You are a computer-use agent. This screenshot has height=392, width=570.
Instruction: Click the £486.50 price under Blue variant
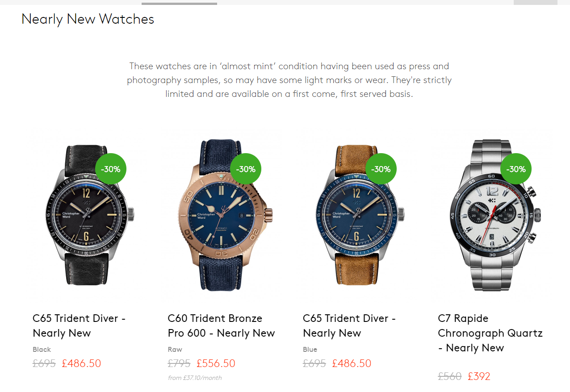(352, 363)
